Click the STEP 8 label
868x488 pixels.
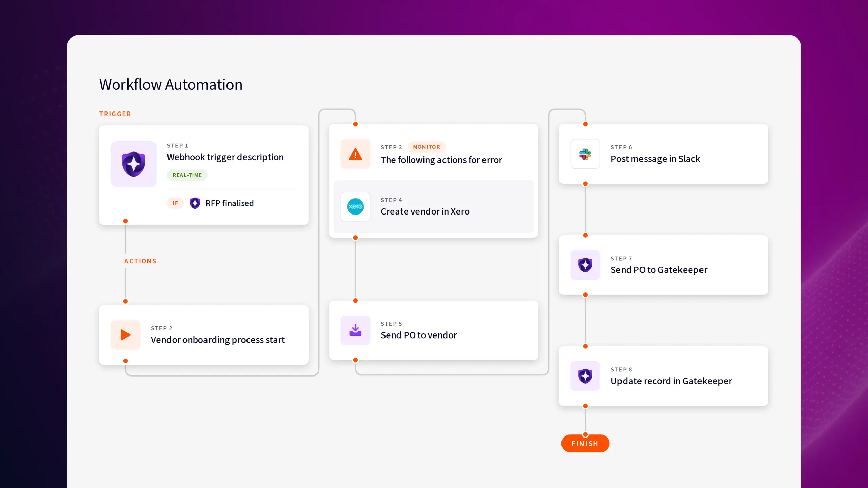[621, 369]
